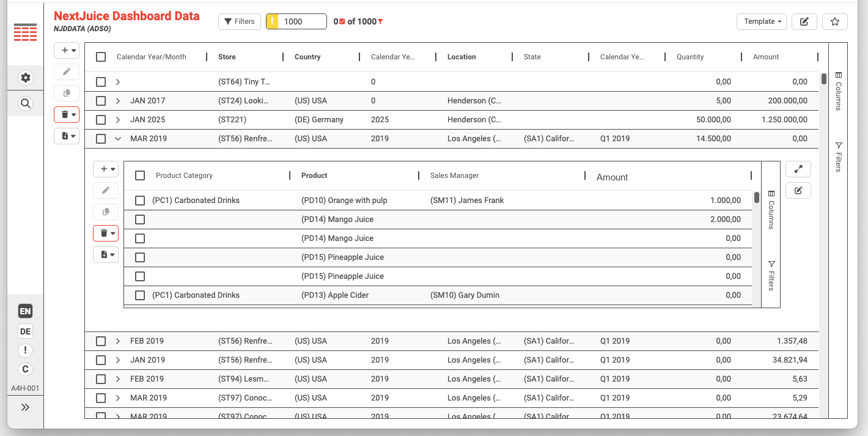Click the '(SM11) James Frank' cell
Screen dimensions: 868x436
click(x=467, y=201)
